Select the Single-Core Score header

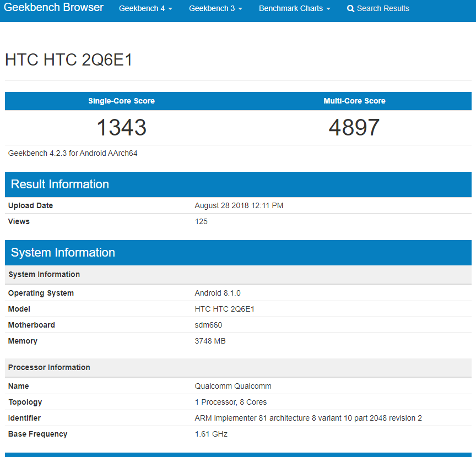tap(121, 101)
